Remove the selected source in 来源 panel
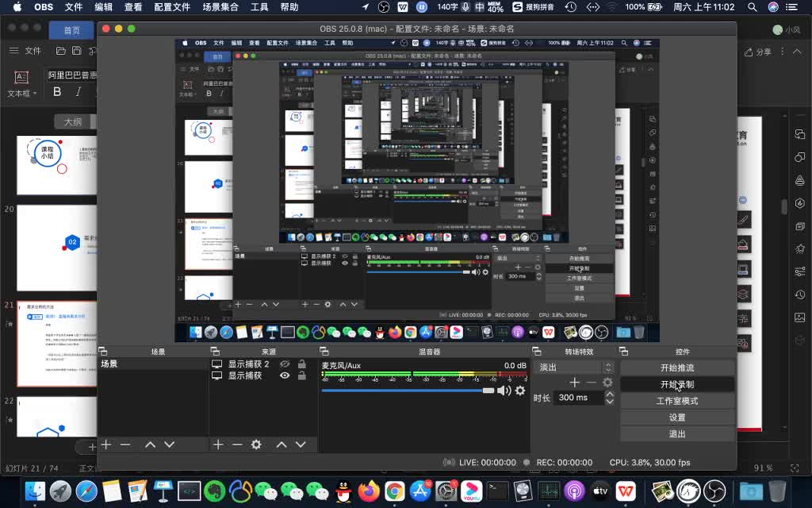Screen dimensions: 812x508 coord(237,444)
